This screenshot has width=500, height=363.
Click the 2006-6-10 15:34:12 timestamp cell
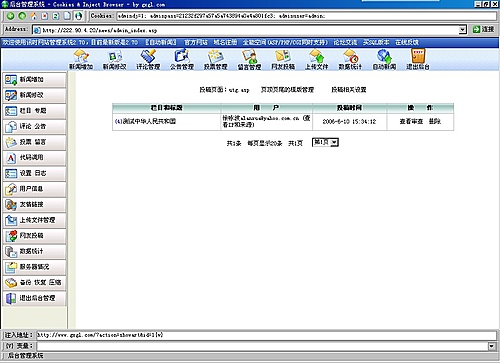pos(349,122)
